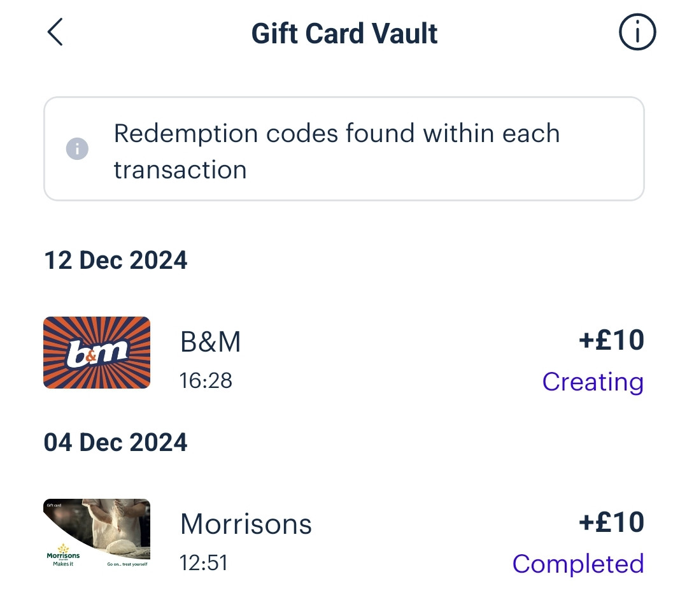Viewport: 687px width, 616px height.
Task: Open the info icon beside Gift Card Vault
Action: 637,32
